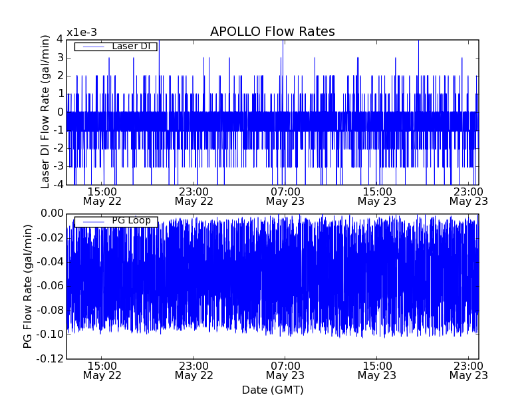Click the 3 y-axis tick on top plot
Viewport: 532px width, 399px height.
59,58
